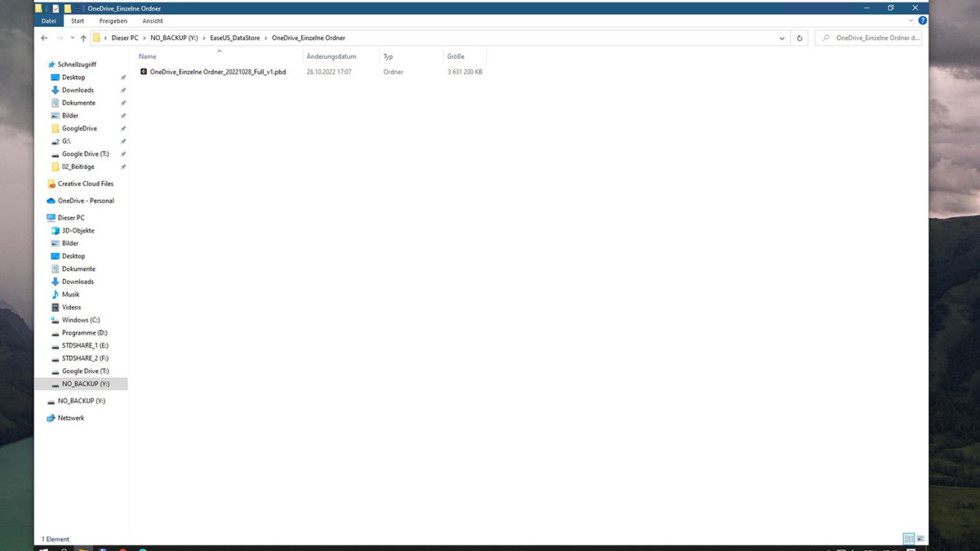
Task: Click the Creative Cloud Files icon
Action: 51,184
